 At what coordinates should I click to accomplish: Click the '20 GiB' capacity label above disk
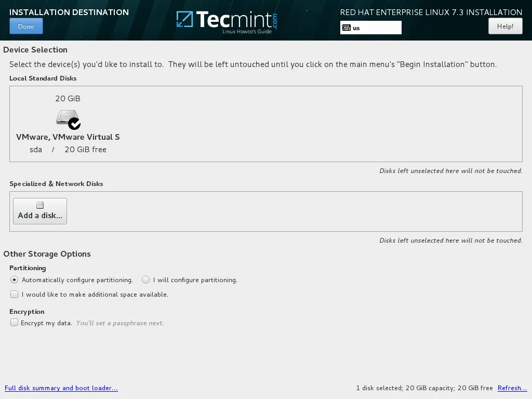68,99
